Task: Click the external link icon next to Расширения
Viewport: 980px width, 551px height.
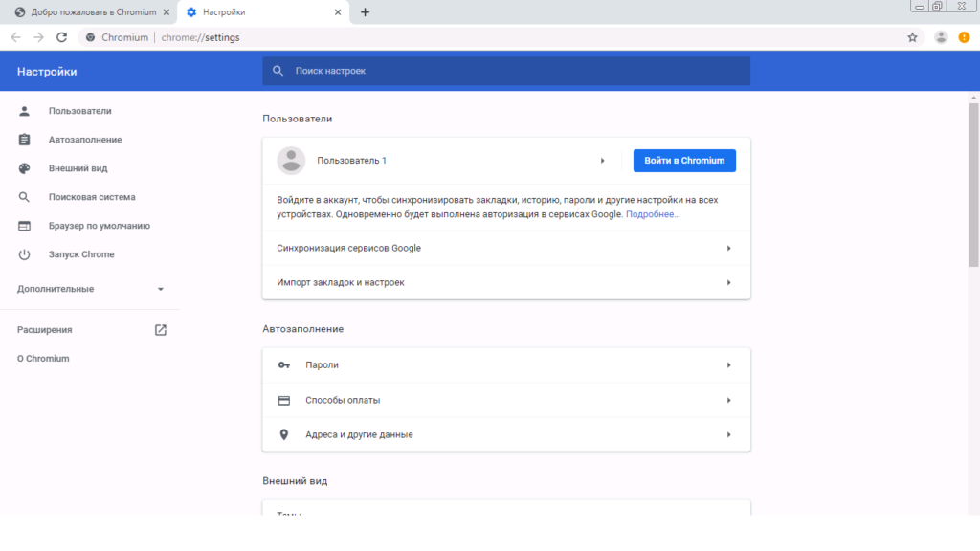Action: click(x=161, y=329)
